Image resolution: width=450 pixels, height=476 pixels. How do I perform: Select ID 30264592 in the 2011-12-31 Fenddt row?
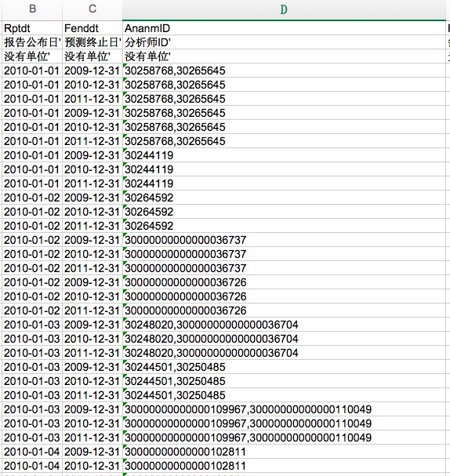(x=284, y=226)
